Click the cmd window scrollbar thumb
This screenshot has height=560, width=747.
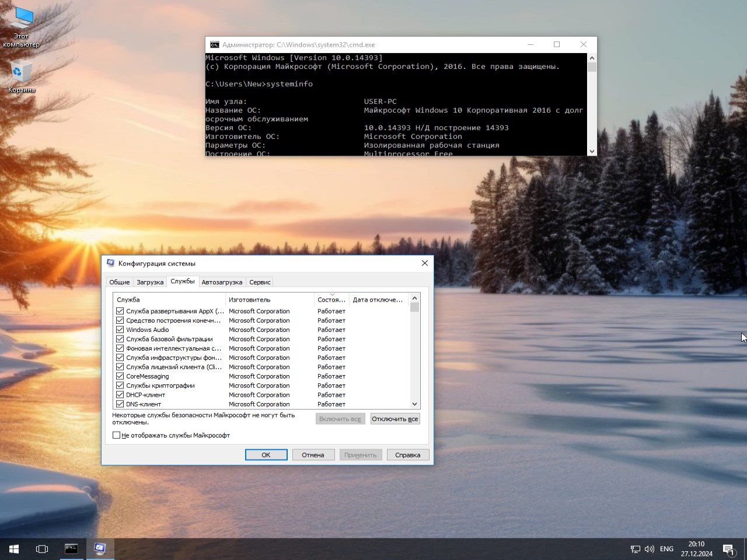coord(592,66)
